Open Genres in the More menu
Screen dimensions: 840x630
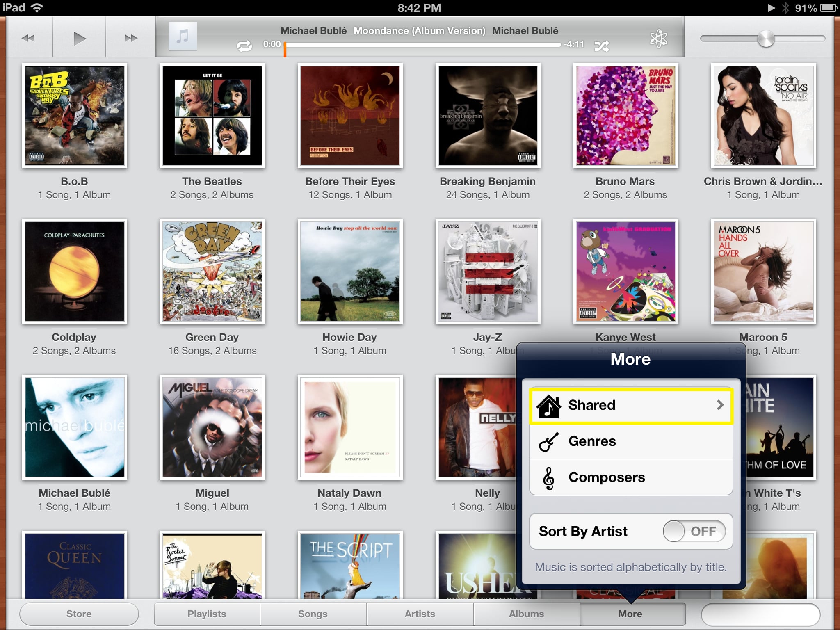(x=631, y=441)
